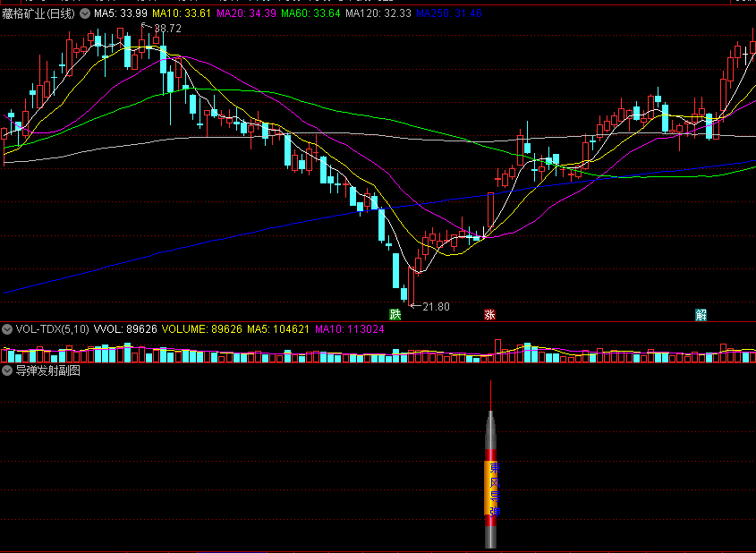This screenshot has width=756, height=553.
Task: Click the VVOL: 89626 value
Action: click(125, 329)
